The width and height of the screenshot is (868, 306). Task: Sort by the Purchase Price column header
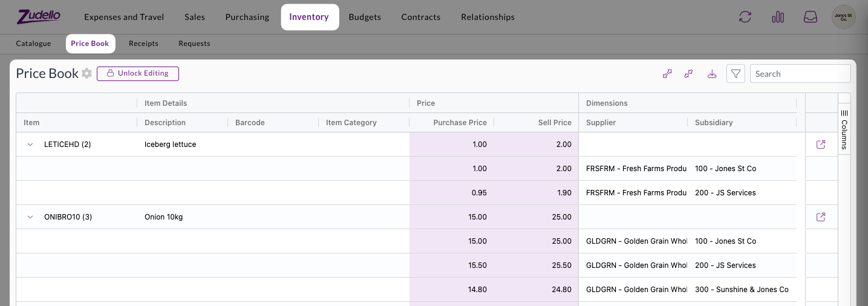click(x=460, y=123)
